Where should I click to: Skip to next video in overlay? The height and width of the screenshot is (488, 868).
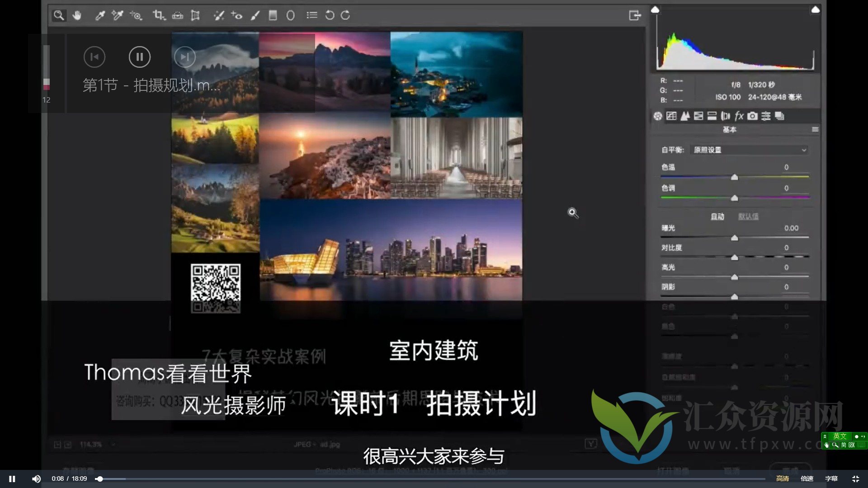pyautogui.click(x=185, y=57)
